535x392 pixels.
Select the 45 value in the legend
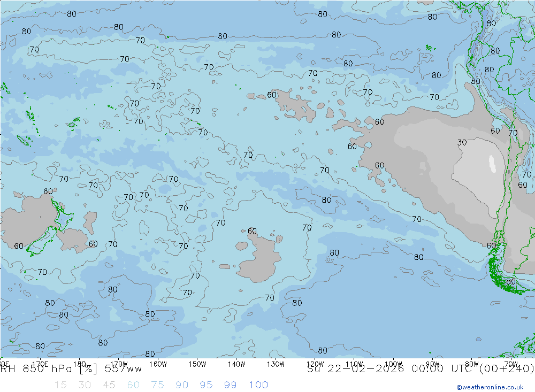coord(109,385)
